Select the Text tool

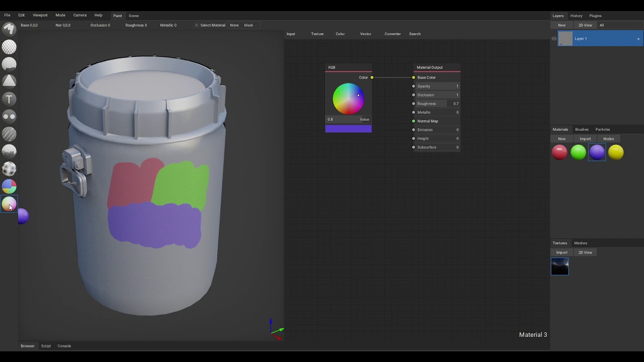[9, 99]
